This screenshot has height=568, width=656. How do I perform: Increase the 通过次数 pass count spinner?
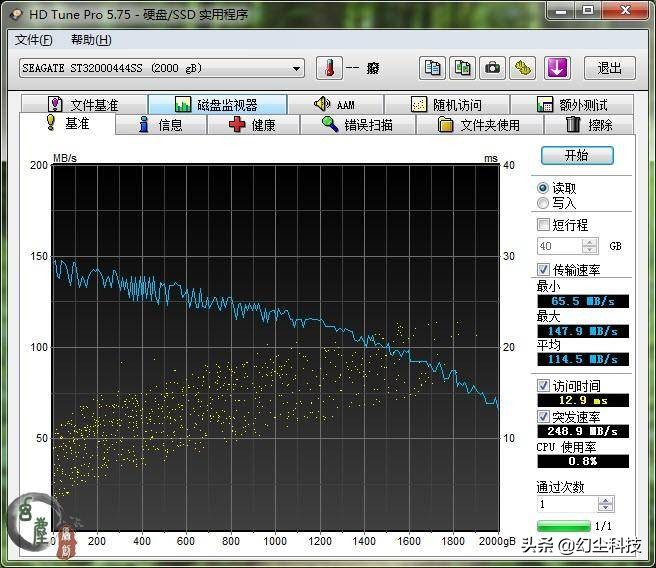[x=606, y=500]
